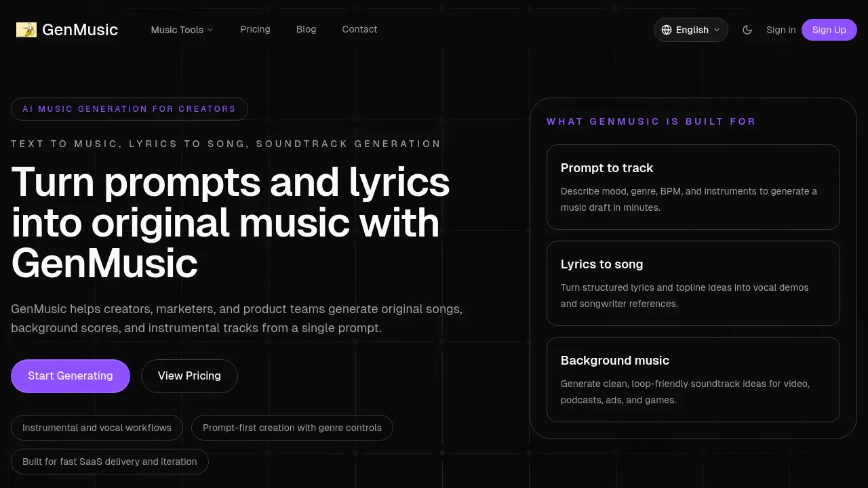Image resolution: width=868 pixels, height=488 pixels.
Task: Select the Prompt to track card
Action: [x=693, y=187]
